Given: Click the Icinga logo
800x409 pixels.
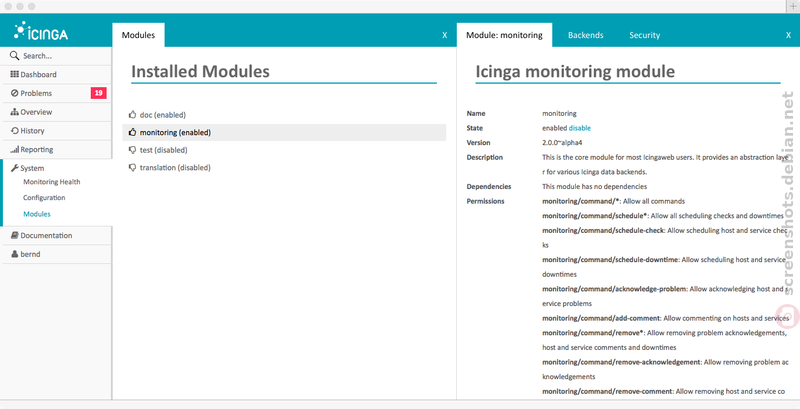Looking at the screenshot, I should [41, 32].
